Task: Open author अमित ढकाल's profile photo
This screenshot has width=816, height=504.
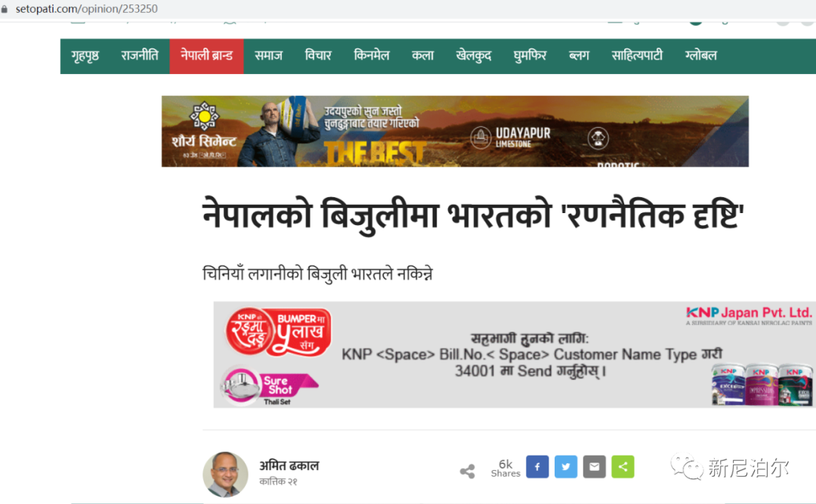Action: 225,475
